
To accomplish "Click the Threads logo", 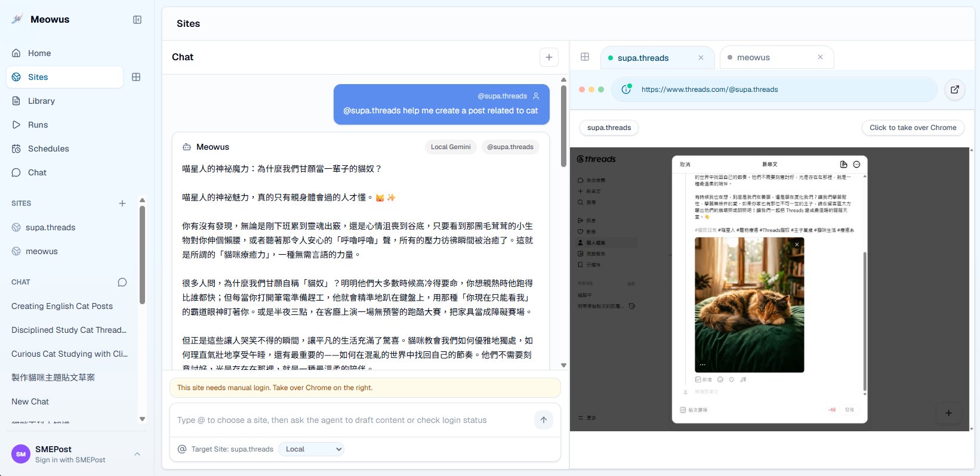I will coord(596,159).
